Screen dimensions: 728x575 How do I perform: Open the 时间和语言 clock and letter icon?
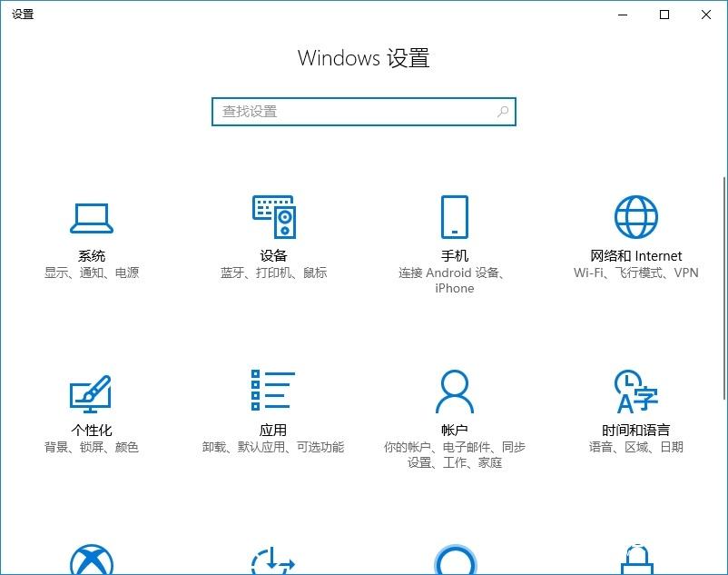pos(636,392)
